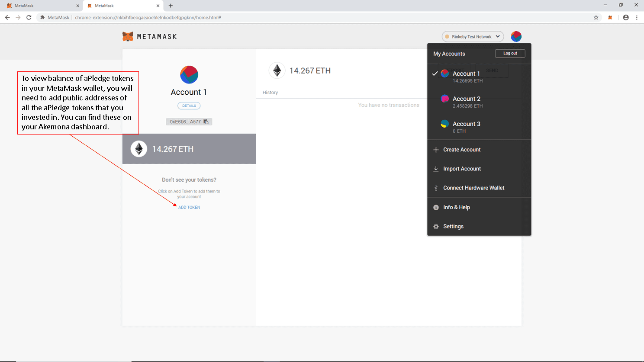Open the Rinkeby Test Network dropdown

(x=473, y=37)
